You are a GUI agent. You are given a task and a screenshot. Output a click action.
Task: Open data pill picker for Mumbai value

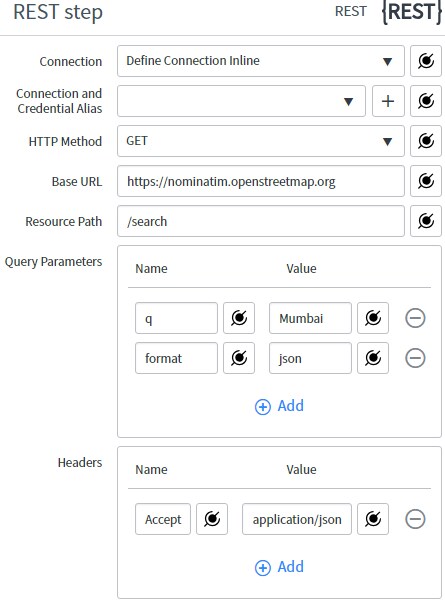pos(373,318)
